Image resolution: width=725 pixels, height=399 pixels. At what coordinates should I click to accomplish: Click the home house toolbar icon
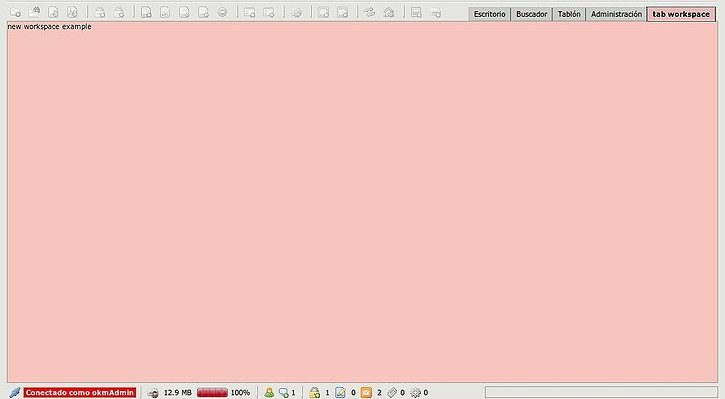(389, 12)
